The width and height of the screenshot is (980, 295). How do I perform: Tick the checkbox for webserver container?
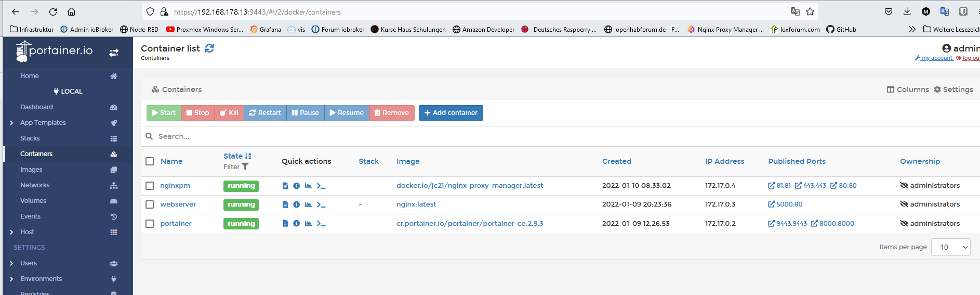point(150,204)
